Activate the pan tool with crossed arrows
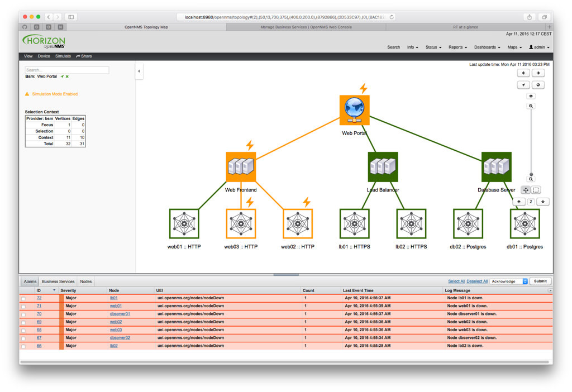This screenshot has width=572, height=392. coord(526,190)
